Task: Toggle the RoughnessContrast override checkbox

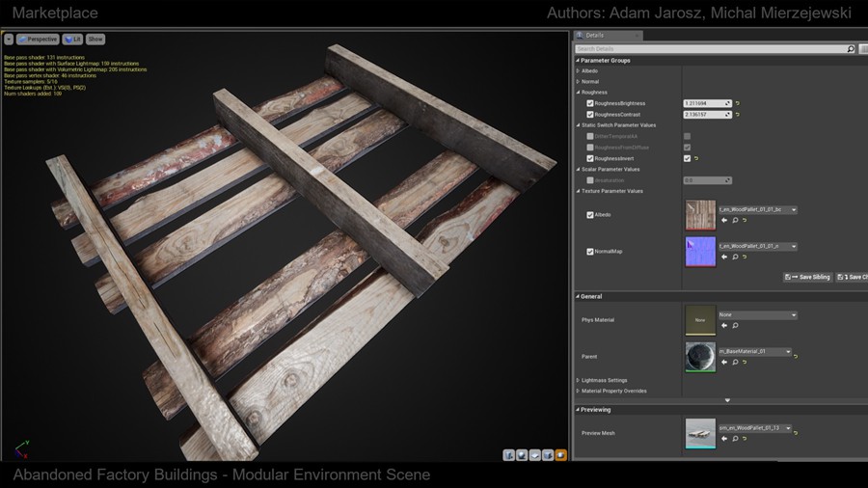Action: [x=590, y=114]
